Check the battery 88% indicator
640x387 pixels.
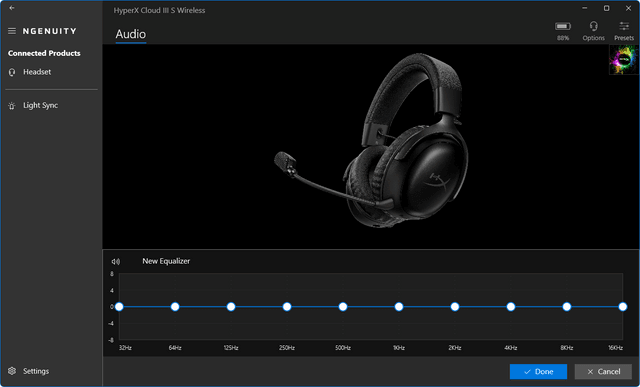point(562,31)
